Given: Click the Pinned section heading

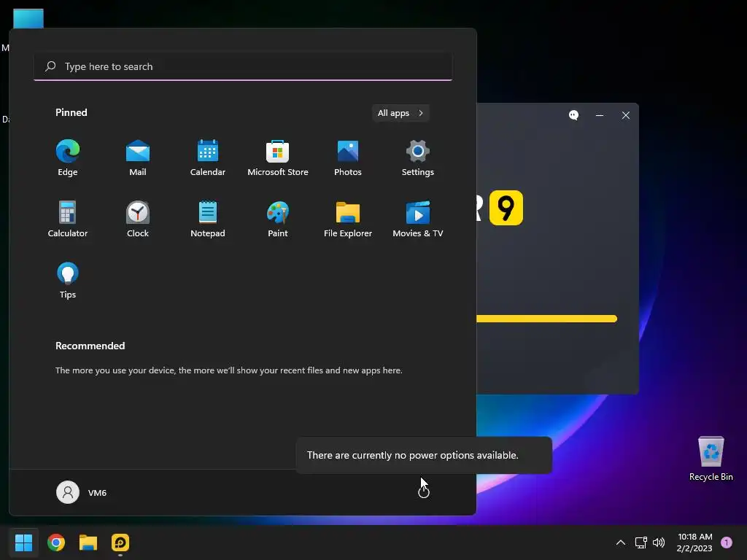Looking at the screenshot, I should coord(71,112).
